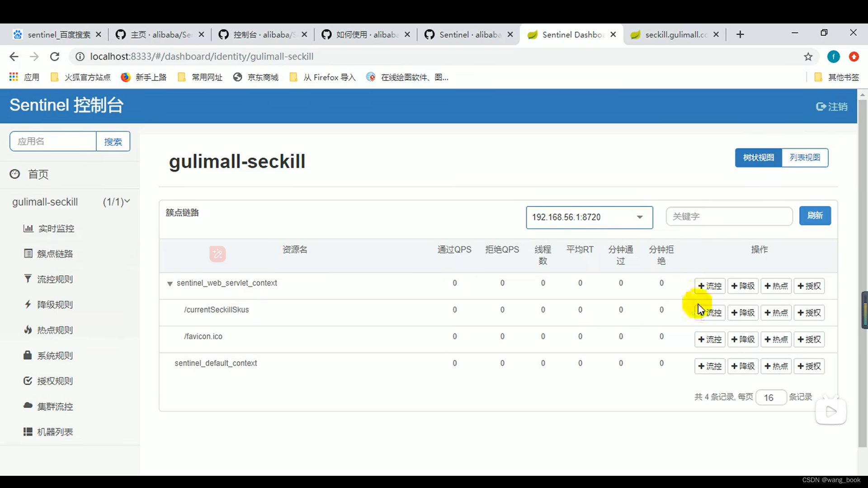868x488 pixels.
Task: Close the sentinel_百度搜索 tab
Action: (99, 35)
